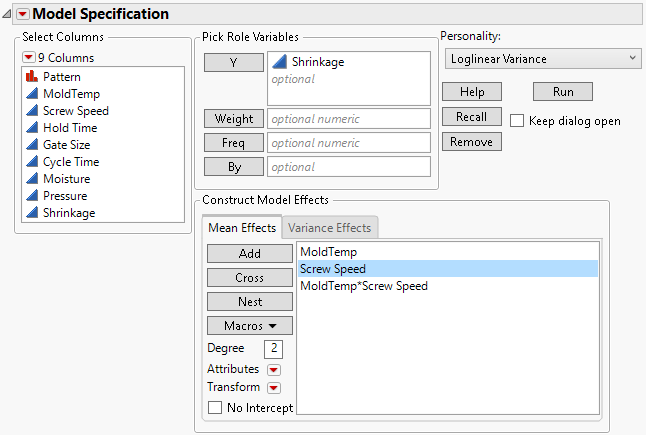Open the Attributes red triangle menu
This screenshot has width=646, height=435.
pos(273,369)
